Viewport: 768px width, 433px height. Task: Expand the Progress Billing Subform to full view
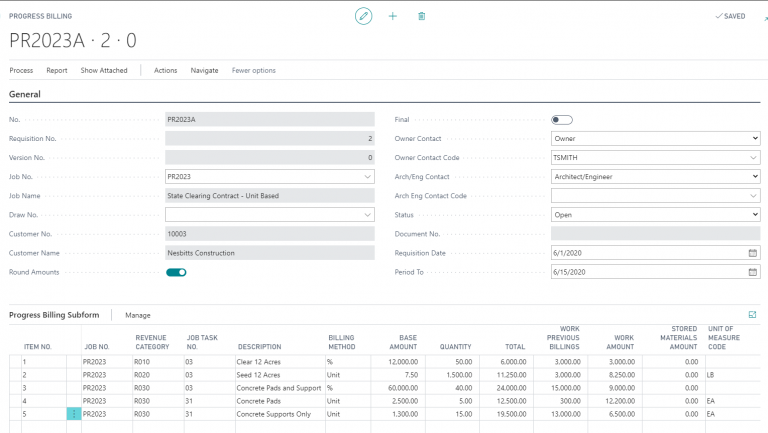[752, 314]
